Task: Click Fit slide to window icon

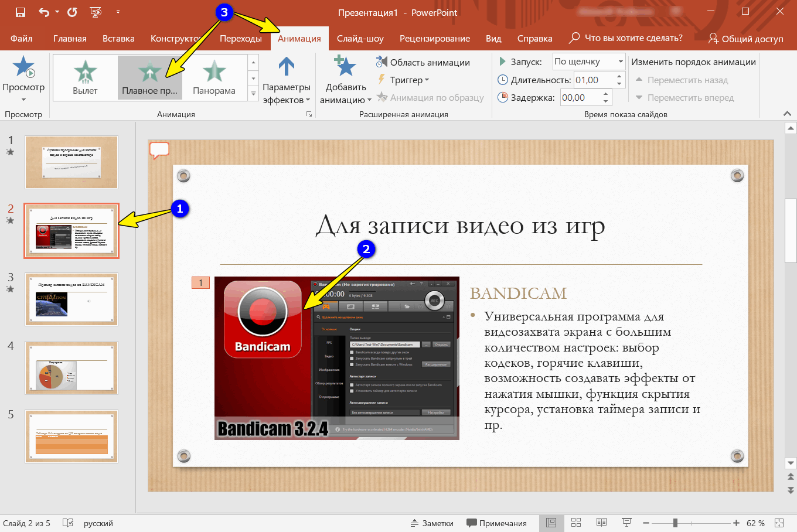Action: click(779, 523)
